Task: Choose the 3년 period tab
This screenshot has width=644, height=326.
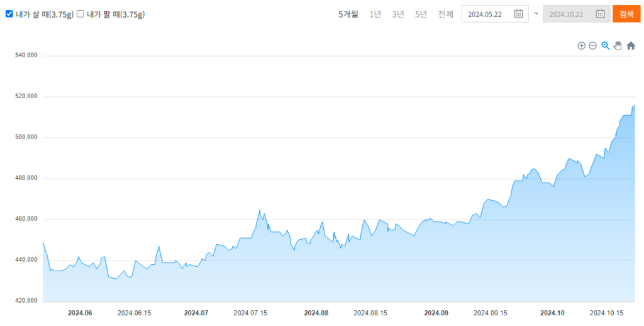Action: coord(398,14)
